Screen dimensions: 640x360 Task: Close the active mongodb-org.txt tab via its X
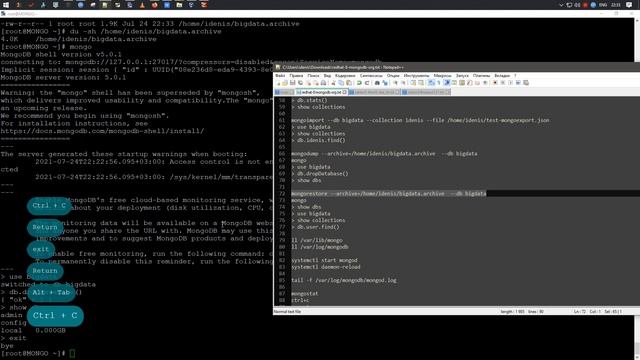345,92
